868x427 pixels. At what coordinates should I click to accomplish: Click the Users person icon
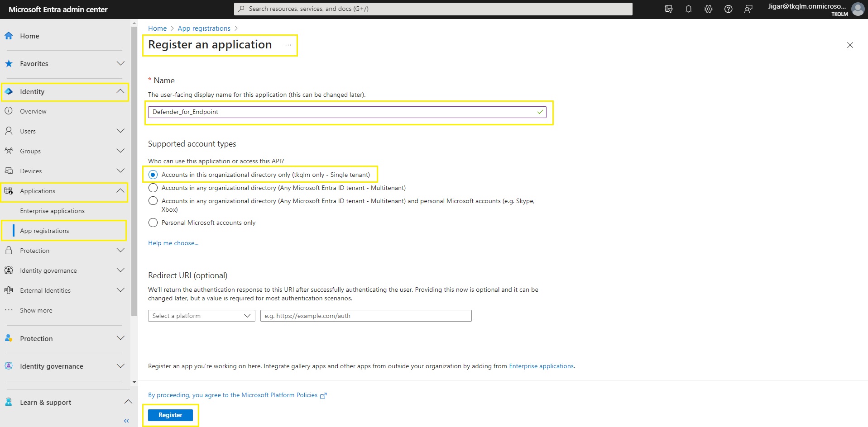pyautogui.click(x=9, y=131)
